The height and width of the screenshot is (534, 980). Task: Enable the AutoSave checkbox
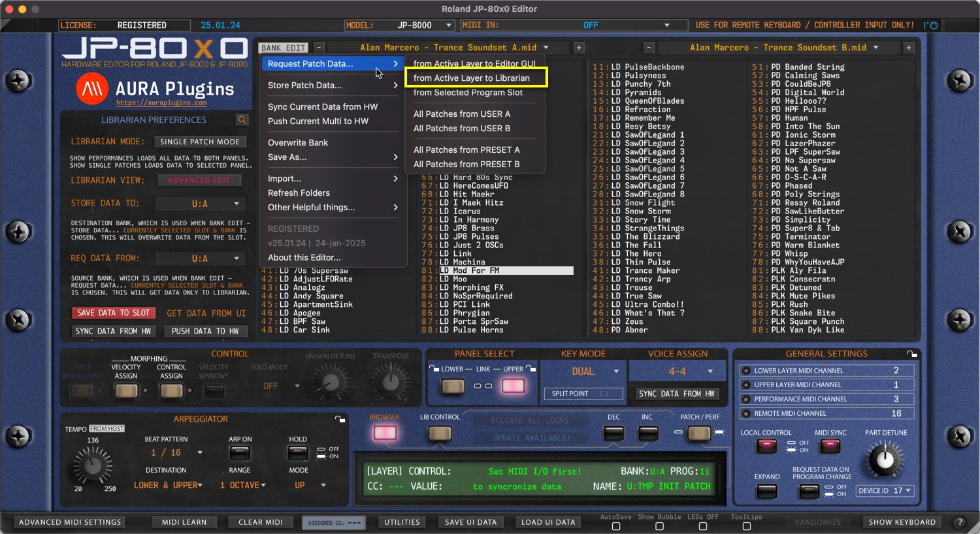tap(615, 526)
